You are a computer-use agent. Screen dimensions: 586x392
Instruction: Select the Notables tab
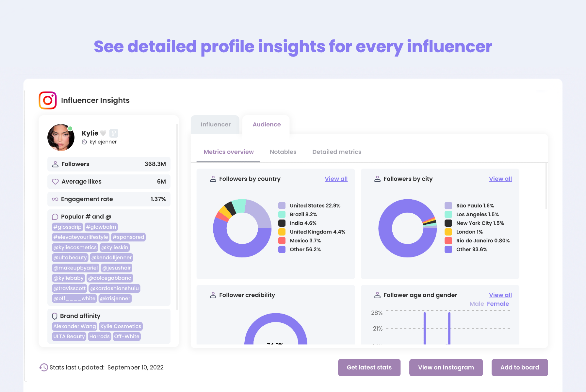283,152
